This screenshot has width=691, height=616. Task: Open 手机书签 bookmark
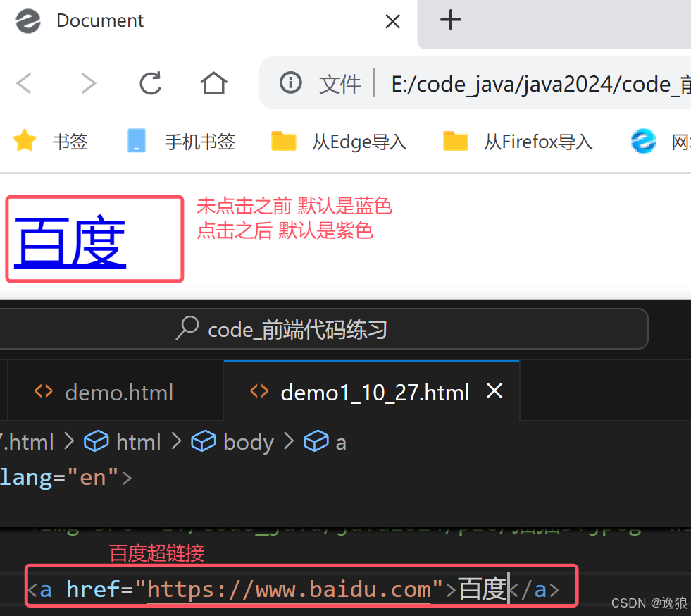181,141
